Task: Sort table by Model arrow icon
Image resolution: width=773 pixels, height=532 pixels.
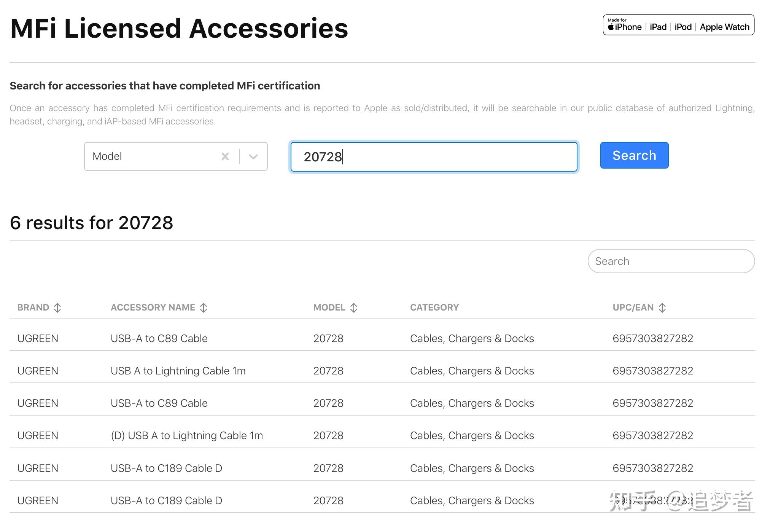Action: point(354,307)
